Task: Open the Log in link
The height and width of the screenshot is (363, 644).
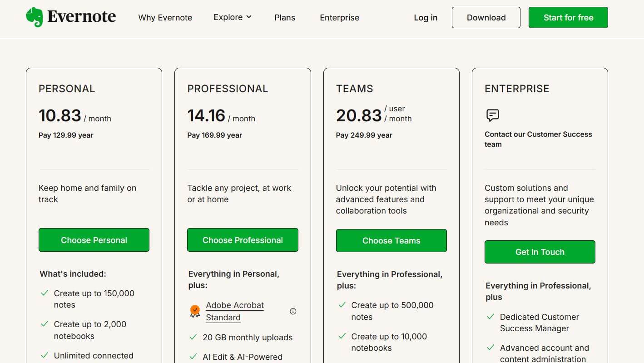Action: (x=425, y=17)
